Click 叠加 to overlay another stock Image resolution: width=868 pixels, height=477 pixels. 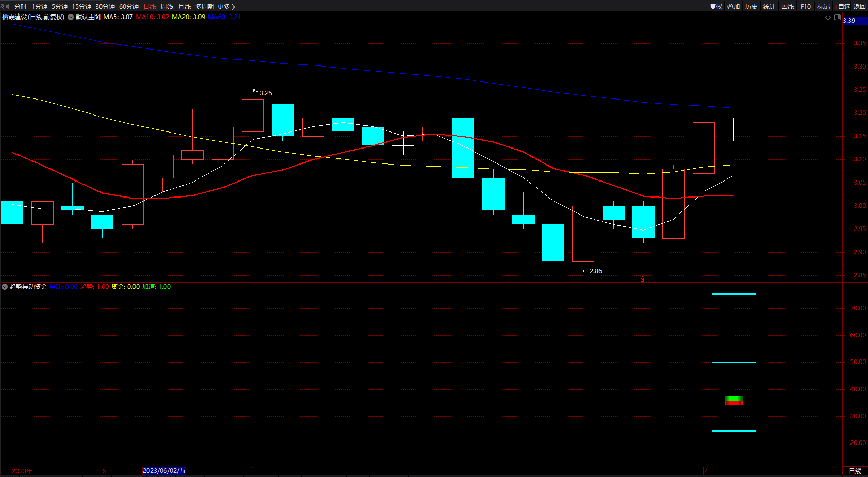tap(733, 7)
